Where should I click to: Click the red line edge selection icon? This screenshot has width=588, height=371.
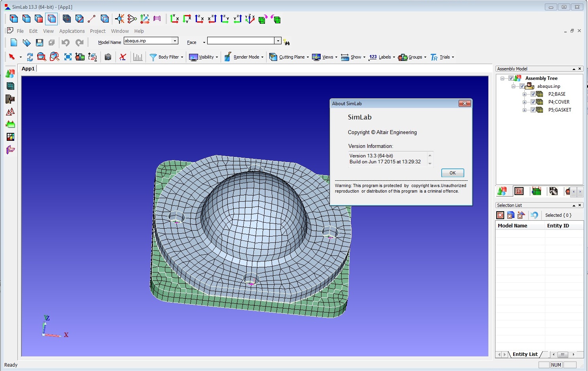pos(92,19)
